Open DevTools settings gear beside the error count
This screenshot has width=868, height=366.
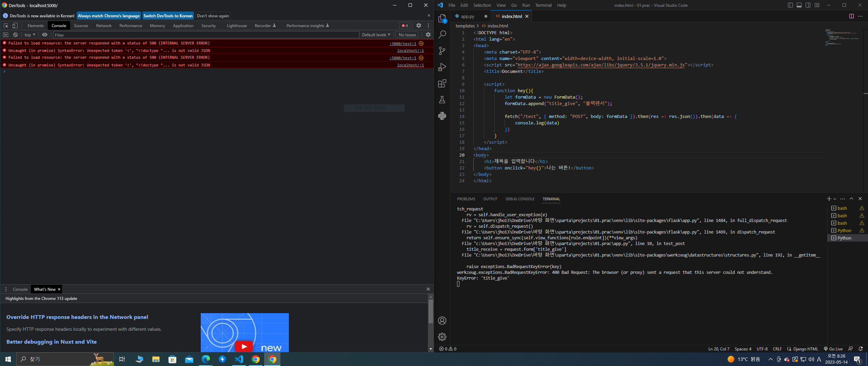pos(419,25)
